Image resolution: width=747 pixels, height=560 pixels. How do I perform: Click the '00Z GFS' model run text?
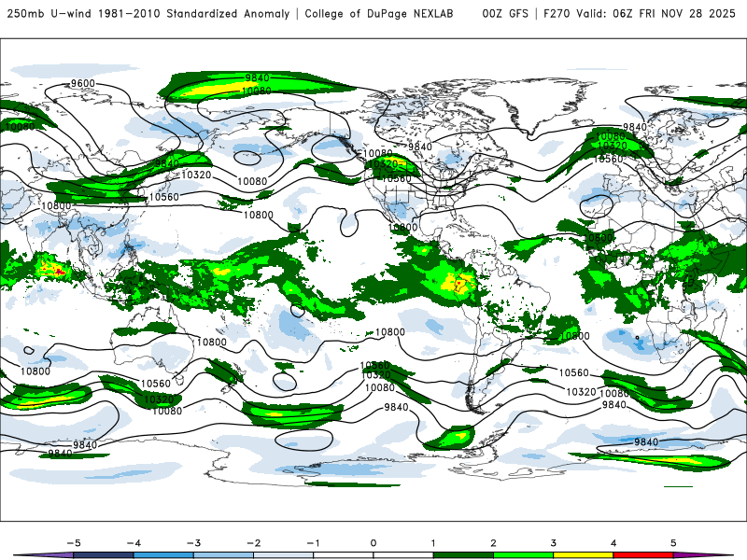click(505, 13)
